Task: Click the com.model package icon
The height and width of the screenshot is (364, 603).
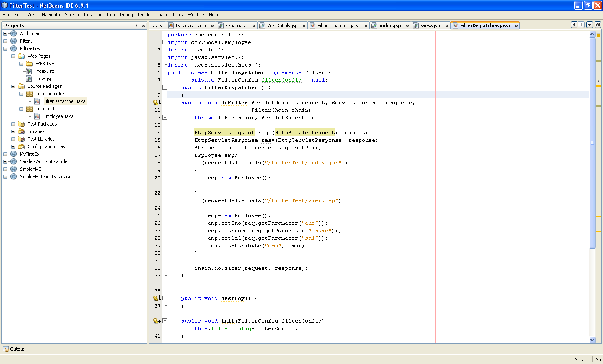Action: coord(29,109)
